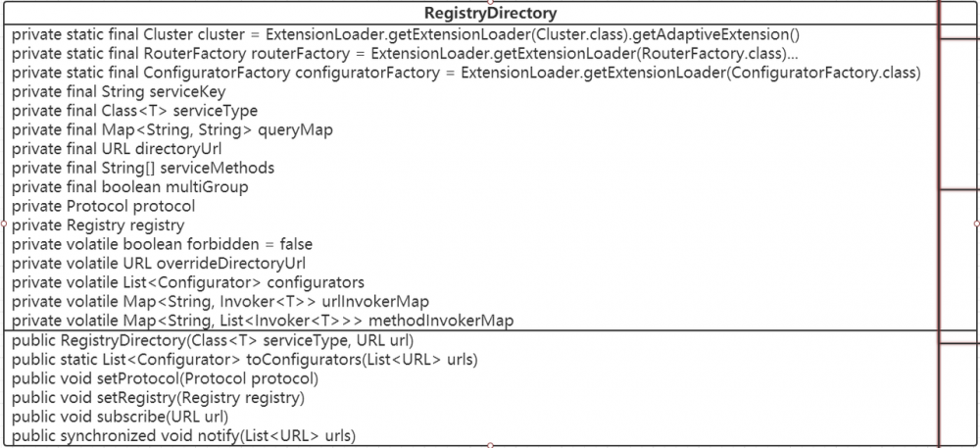Select the private Protocol protocol attribute
The height and width of the screenshot is (448, 980).
(104, 206)
